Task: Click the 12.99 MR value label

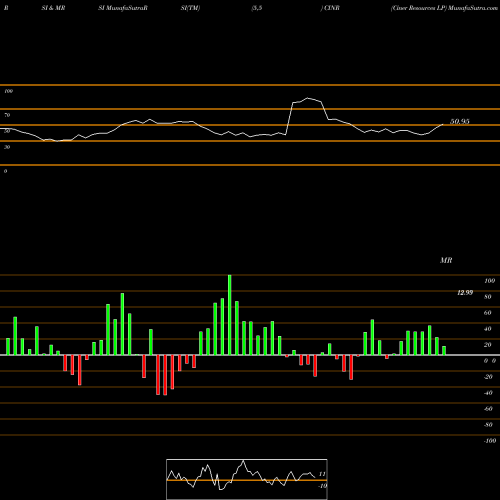Action: (x=465, y=293)
